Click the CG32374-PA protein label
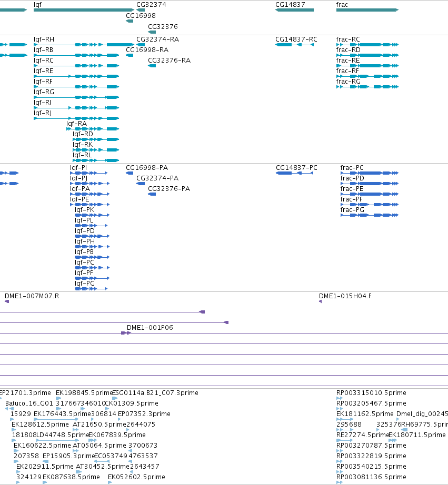Viewport: 448px width, 485px height. click(x=157, y=178)
